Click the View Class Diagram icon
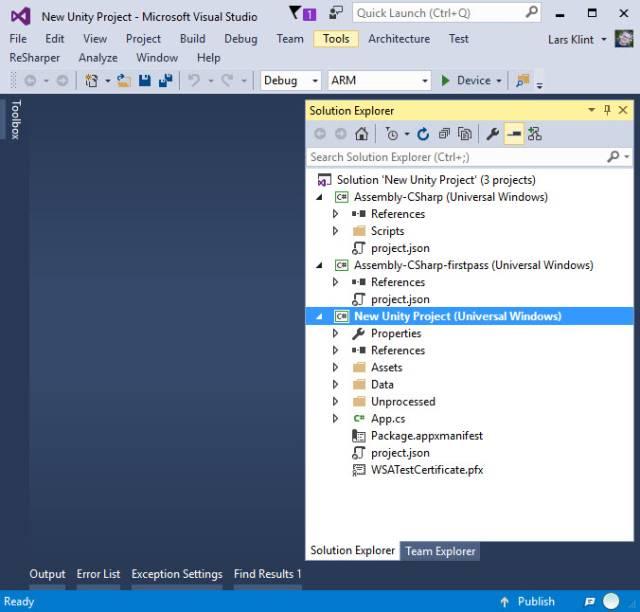This screenshot has height=612, width=640. pos(535,134)
